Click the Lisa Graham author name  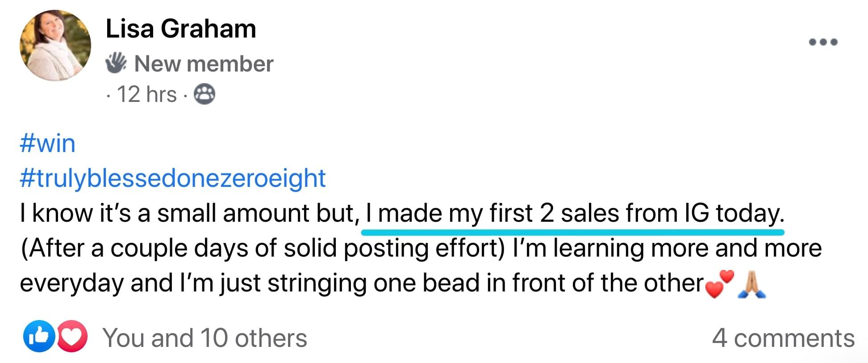(x=181, y=29)
